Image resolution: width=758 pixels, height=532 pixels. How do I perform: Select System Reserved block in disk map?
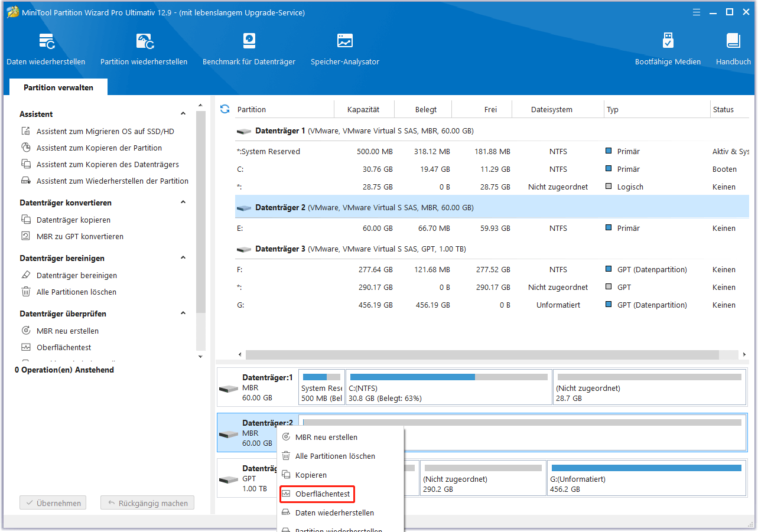[321, 388]
